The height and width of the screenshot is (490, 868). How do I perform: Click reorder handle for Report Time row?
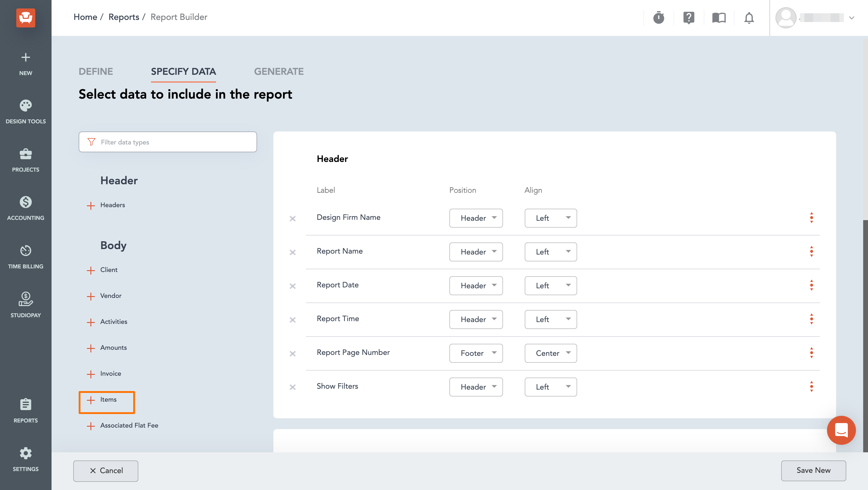point(811,319)
